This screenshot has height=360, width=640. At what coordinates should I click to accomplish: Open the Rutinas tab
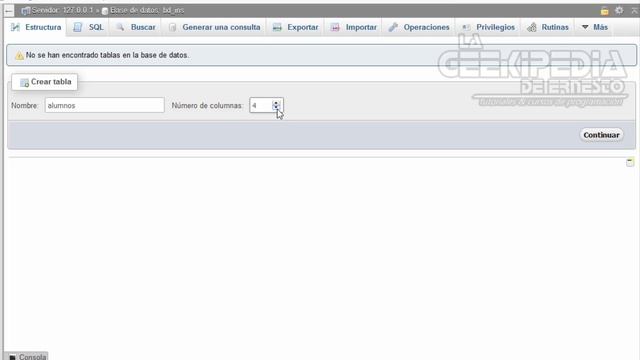tap(548, 27)
